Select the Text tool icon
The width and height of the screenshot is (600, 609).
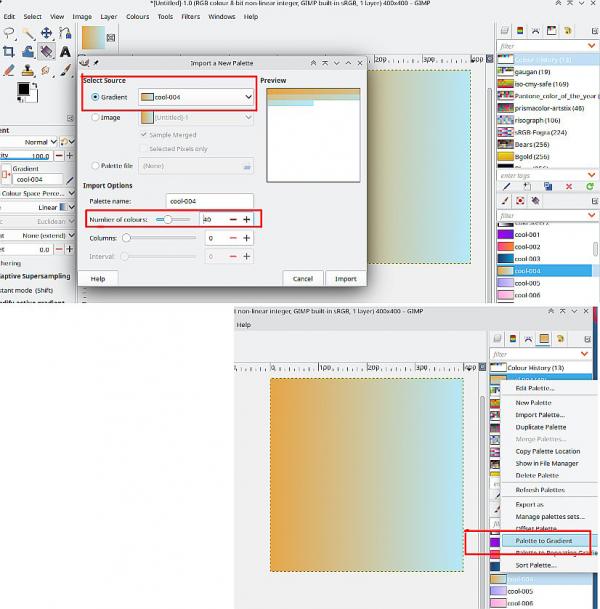click(x=65, y=52)
